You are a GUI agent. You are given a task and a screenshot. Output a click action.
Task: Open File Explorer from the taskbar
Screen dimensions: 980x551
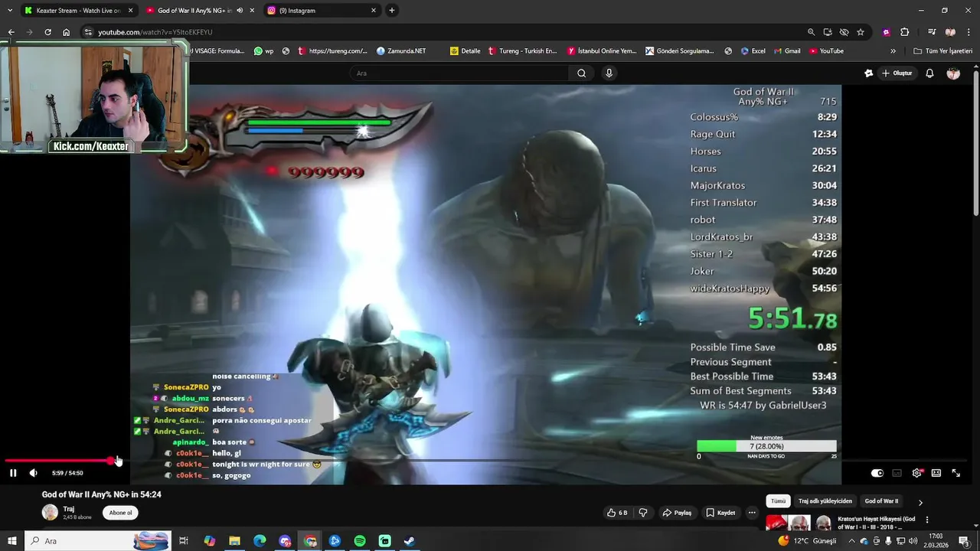[234, 541]
